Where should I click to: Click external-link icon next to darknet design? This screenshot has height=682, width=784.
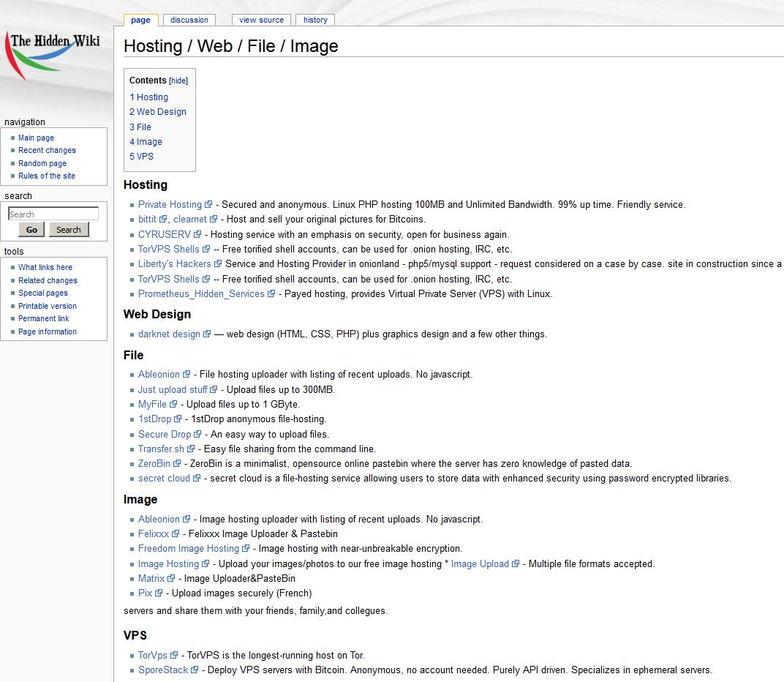tap(206, 334)
